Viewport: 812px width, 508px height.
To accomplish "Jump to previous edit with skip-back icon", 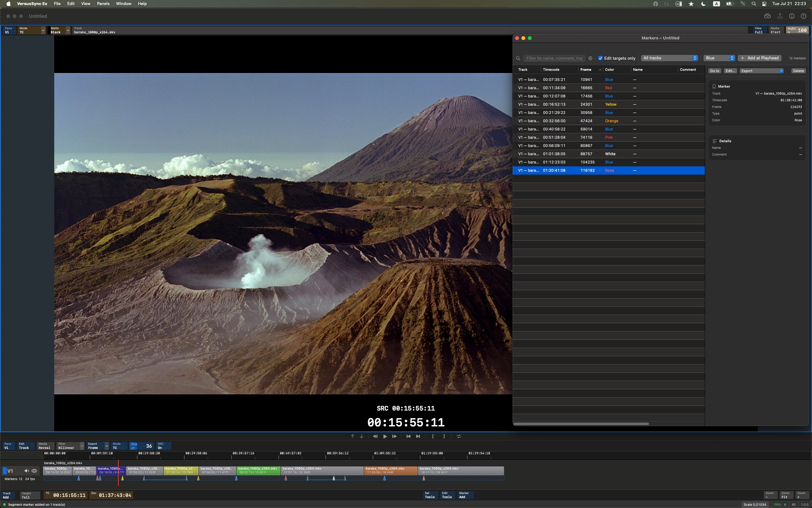I will pos(408,436).
